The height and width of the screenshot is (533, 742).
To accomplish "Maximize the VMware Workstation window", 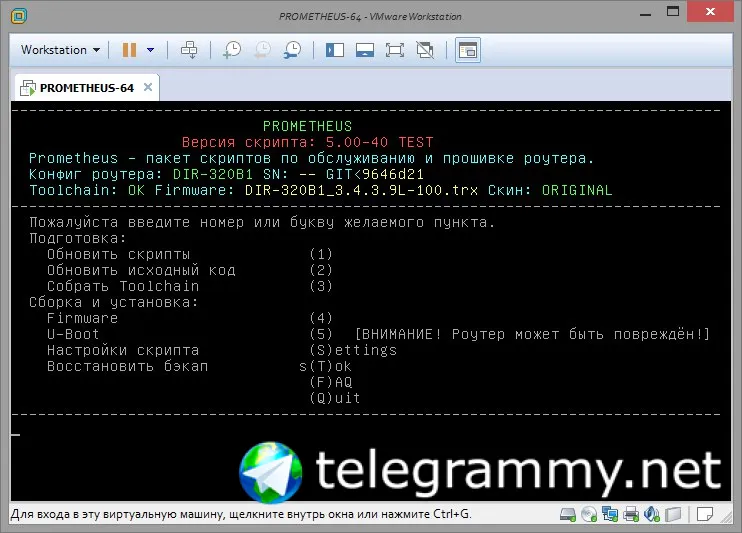I will (672, 12).
